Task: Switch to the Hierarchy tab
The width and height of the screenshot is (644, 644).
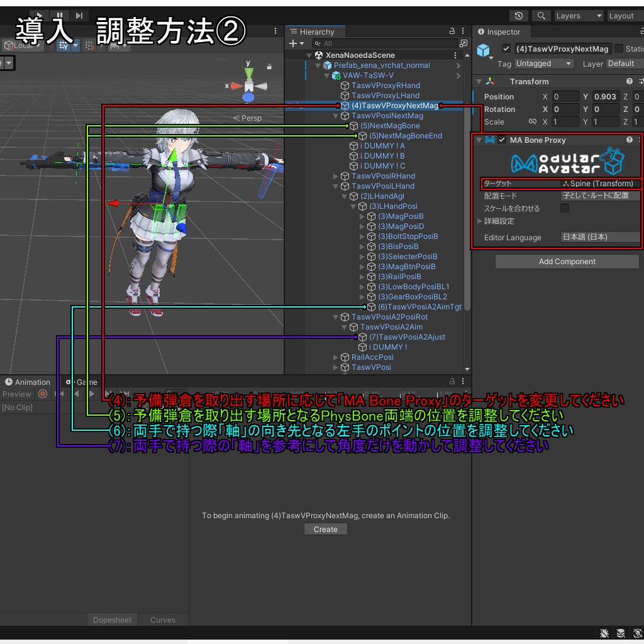Action: (x=315, y=31)
